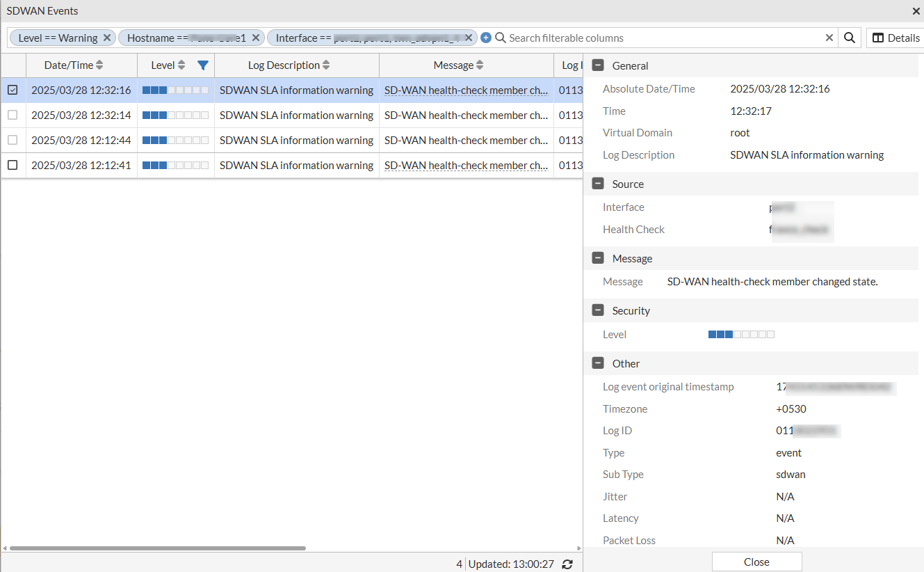The height and width of the screenshot is (572, 924).
Task: Click the Updated: 13:00:27 status text
Action: pyautogui.click(x=511, y=564)
